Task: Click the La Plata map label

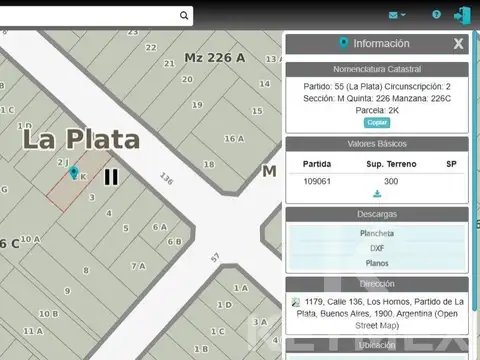Action: point(81,139)
